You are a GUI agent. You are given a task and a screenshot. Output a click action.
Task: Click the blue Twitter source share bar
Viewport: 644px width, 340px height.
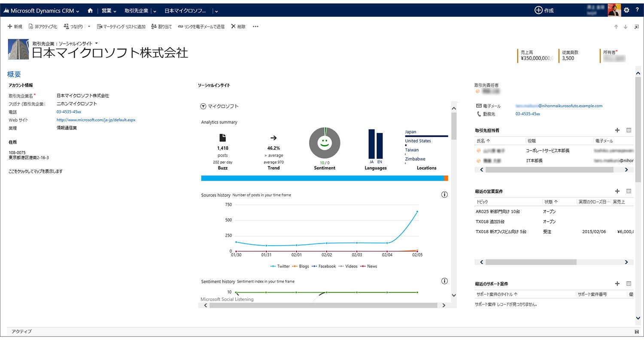pos(322,178)
